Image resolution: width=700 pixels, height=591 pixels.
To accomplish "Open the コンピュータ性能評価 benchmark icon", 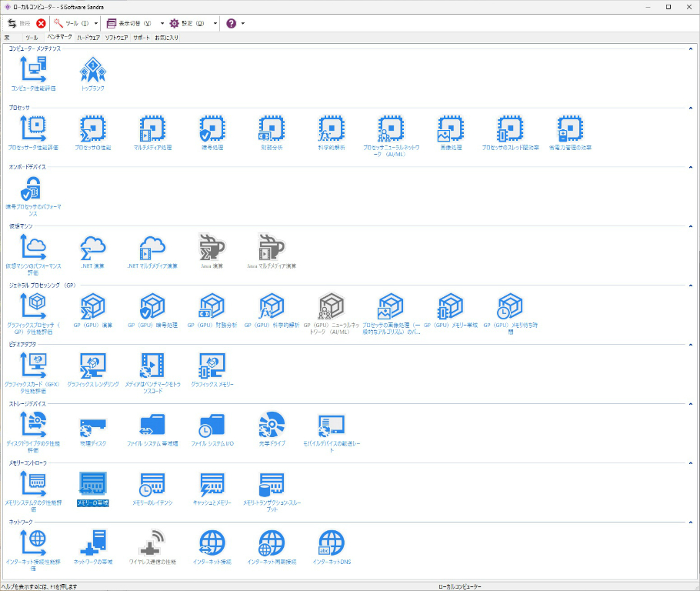I will point(34,74).
